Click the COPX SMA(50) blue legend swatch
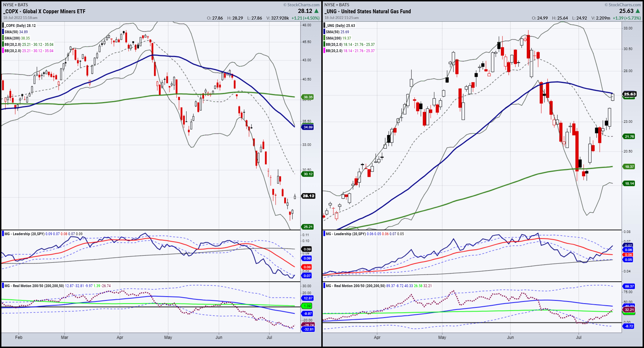The image size is (644, 348). pyautogui.click(x=3, y=32)
